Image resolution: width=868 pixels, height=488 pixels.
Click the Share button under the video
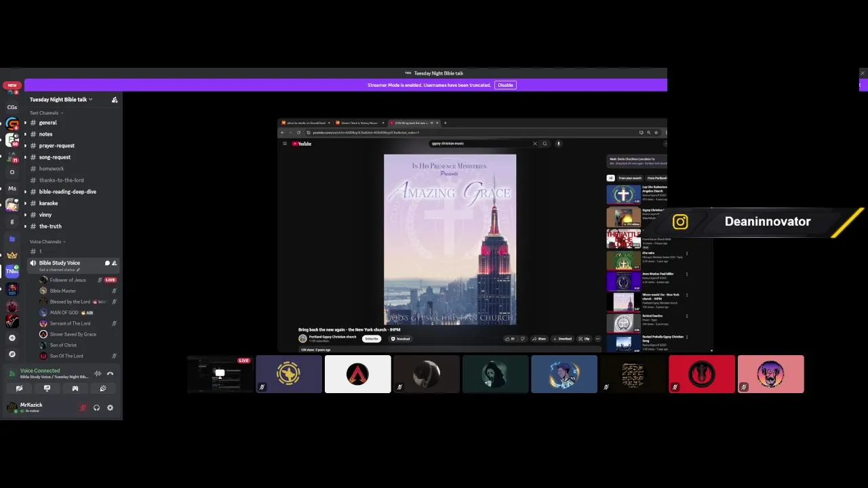pyautogui.click(x=539, y=339)
